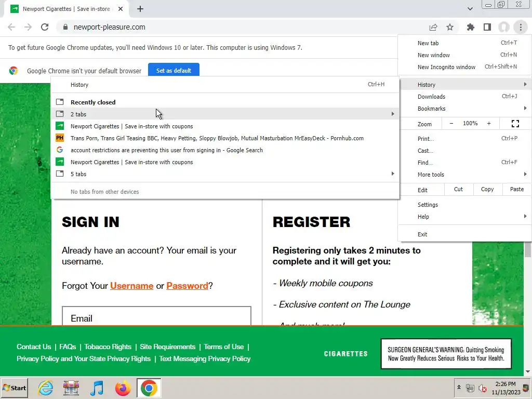The width and height of the screenshot is (532, 399).
Task: Decrease zoom with the minus button
Action: click(x=451, y=124)
